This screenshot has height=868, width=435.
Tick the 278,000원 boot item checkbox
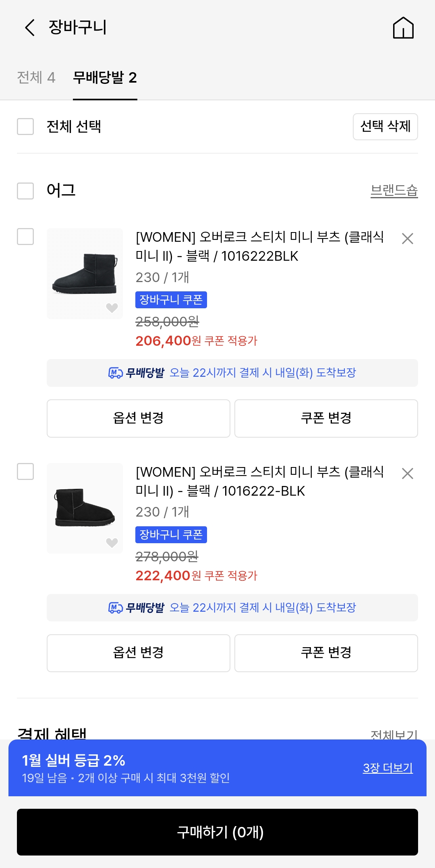[25, 471]
